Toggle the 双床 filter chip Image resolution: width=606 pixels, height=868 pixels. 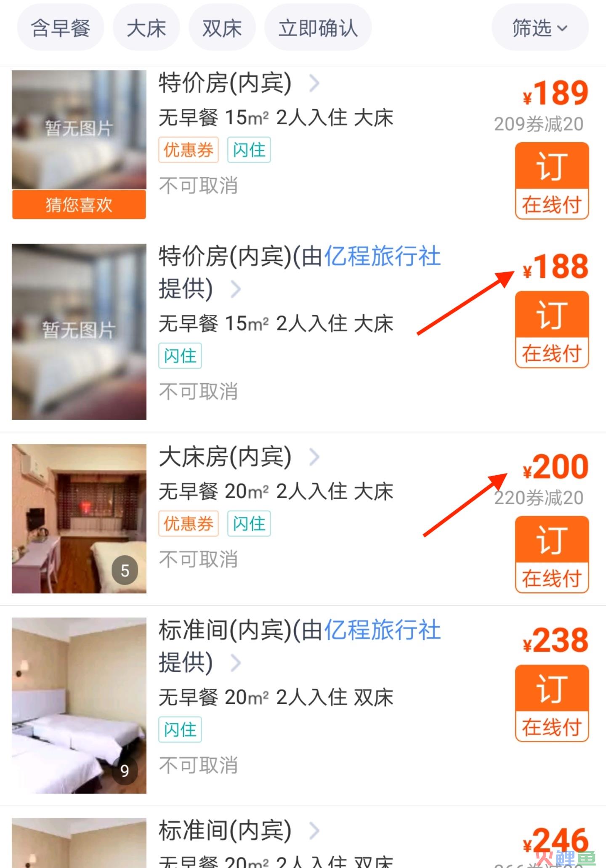point(222,28)
